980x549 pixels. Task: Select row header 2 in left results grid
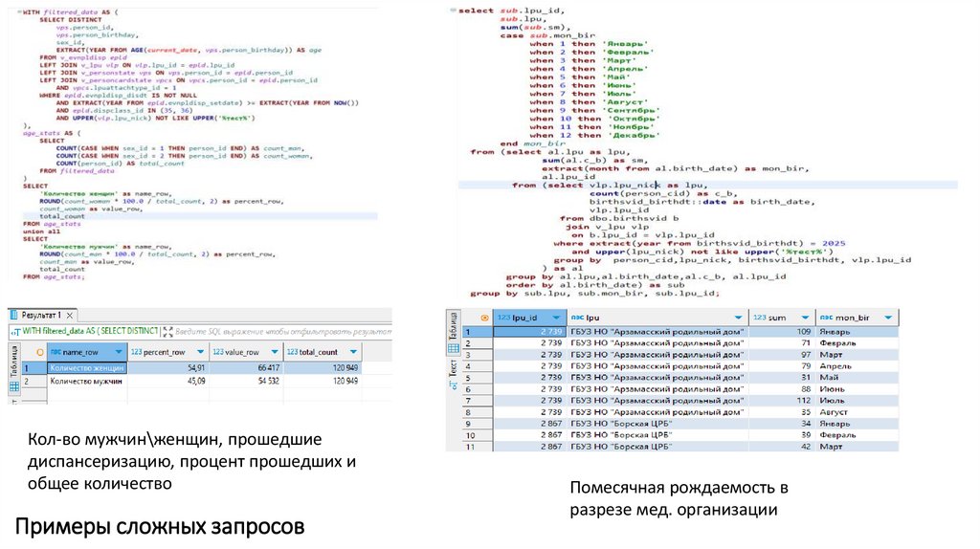(x=34, y=381)
